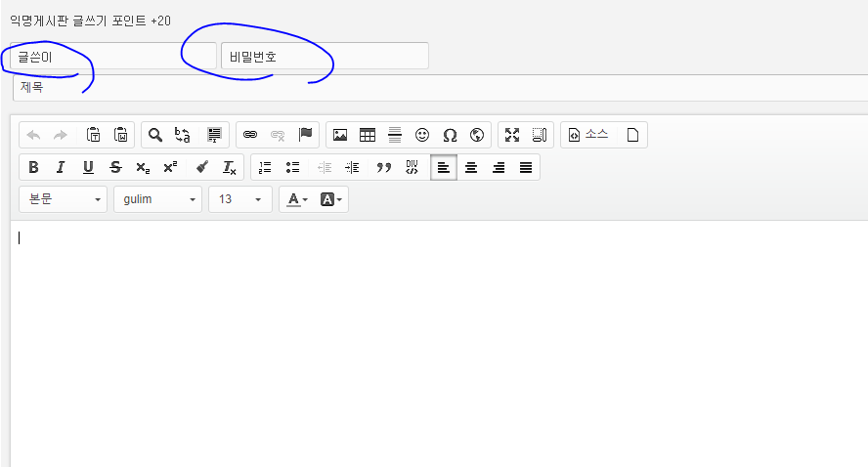
Task: Click the 제목 title input field
Action: click(x=440, y=88)
